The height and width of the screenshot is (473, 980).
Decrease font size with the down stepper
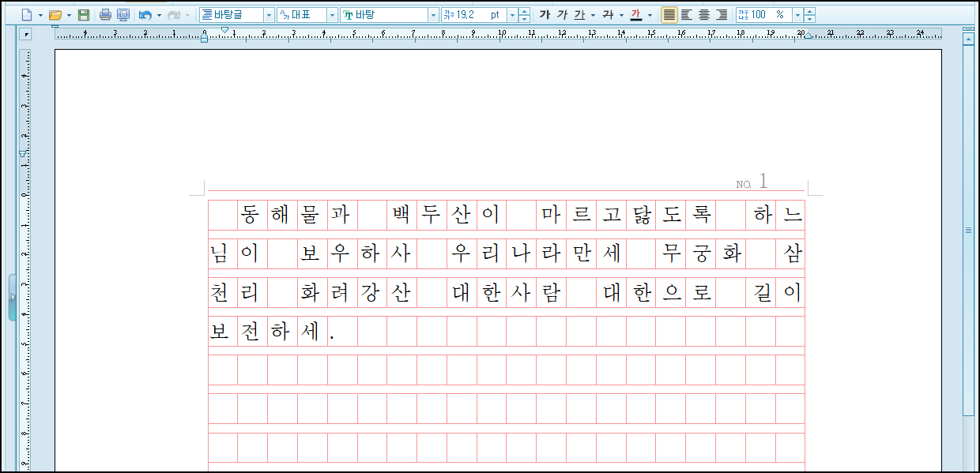524,19
